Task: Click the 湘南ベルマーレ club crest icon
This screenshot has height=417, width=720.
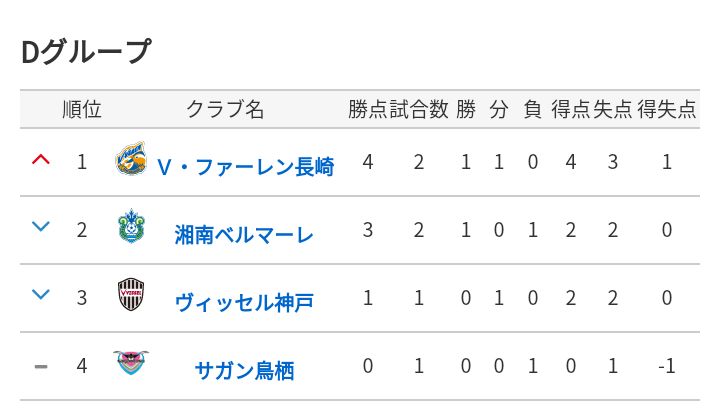Action: (x=131, y=228)
